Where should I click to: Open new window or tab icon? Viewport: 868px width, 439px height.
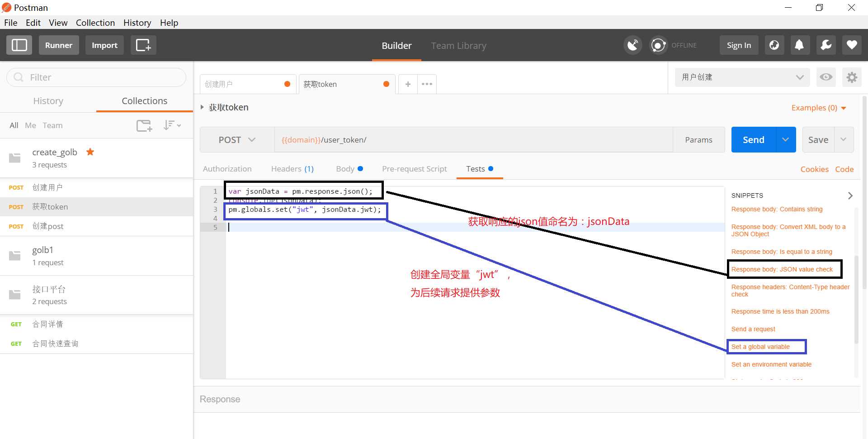[143, 45]
